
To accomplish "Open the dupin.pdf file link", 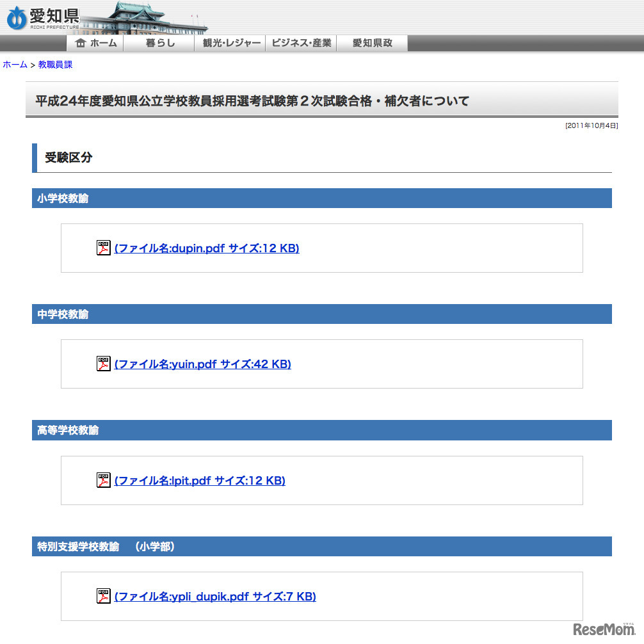I will point(207,248).
